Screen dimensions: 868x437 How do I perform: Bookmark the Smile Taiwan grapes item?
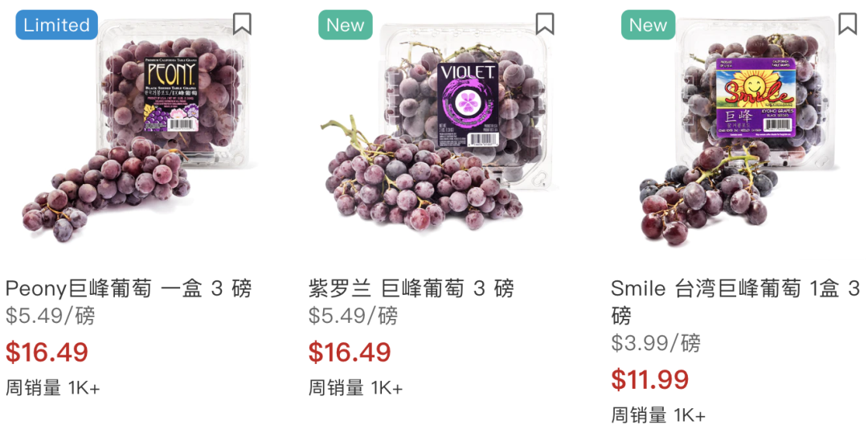[848, 24]
